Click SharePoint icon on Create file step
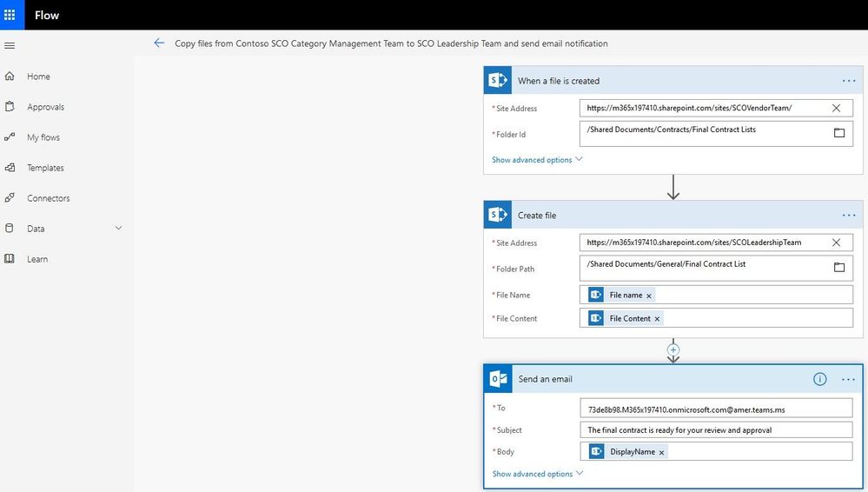This screenshot has height=492, width=868. coord(498,215)
